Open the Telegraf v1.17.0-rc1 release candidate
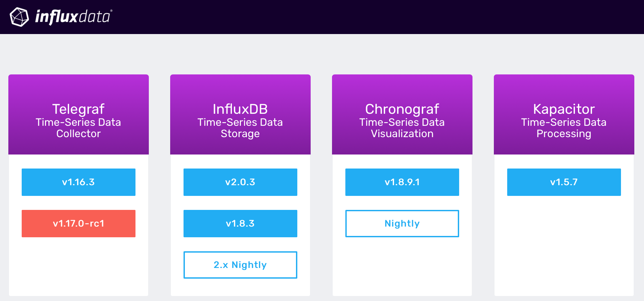This screenshot has height=301, width=644. point(78,224)
